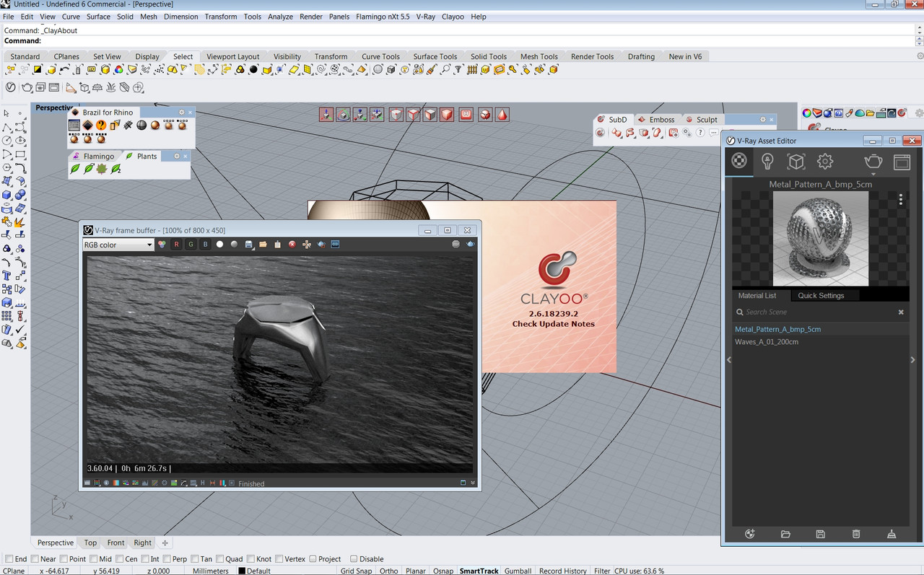Click Record History in status bar

(562, 571)
